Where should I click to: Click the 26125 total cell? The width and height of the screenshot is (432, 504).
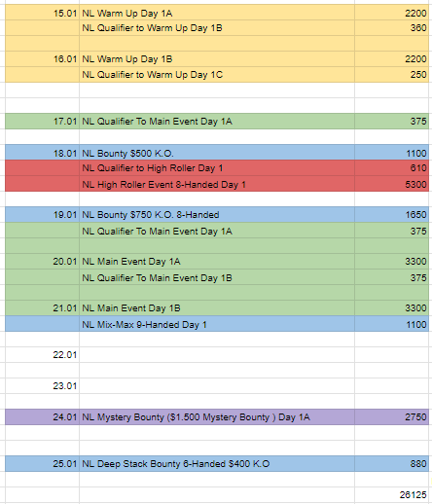click(x=392, y=495)
